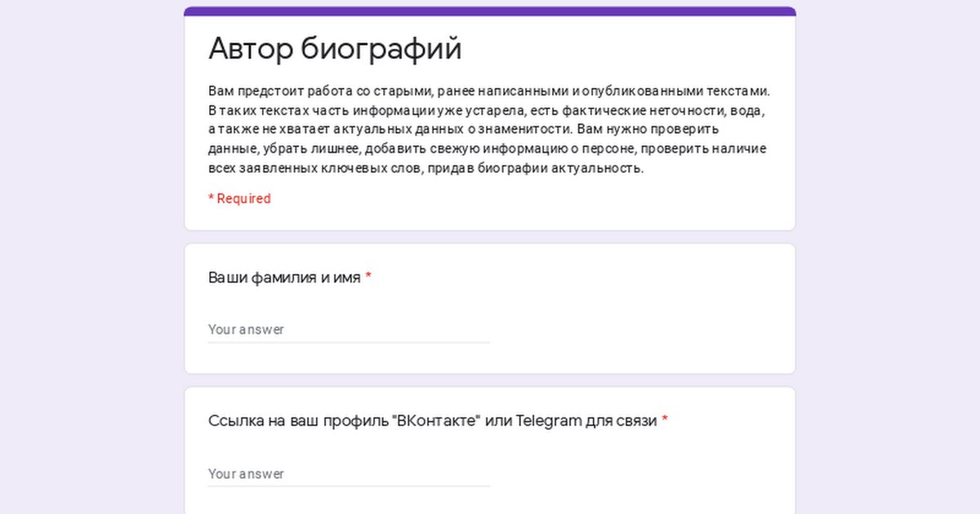
Task: Click the form description paragraph starting 'Вам предстоит работа'
Action: pos(489,130)
